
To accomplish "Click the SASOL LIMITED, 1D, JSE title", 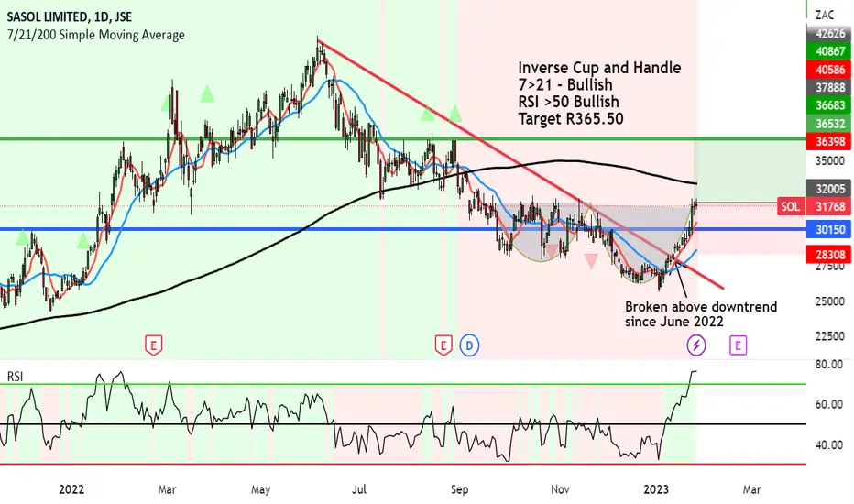I will 69,16.
